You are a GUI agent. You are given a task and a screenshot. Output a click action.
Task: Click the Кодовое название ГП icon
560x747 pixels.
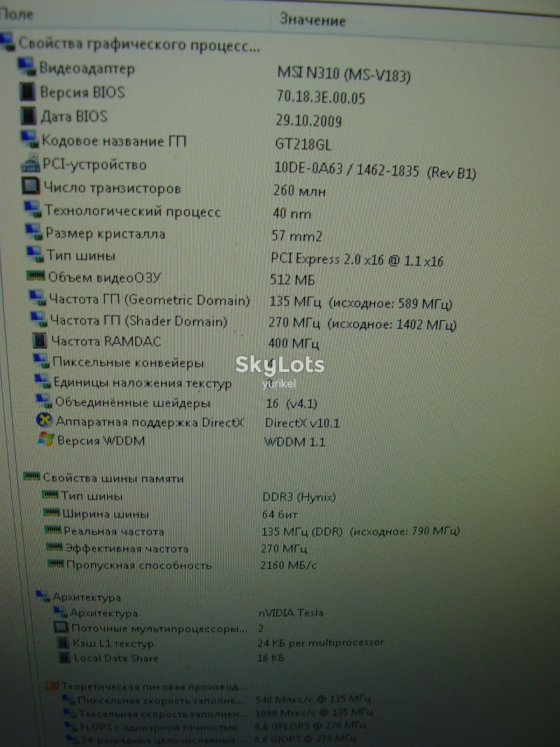[29, 139]
